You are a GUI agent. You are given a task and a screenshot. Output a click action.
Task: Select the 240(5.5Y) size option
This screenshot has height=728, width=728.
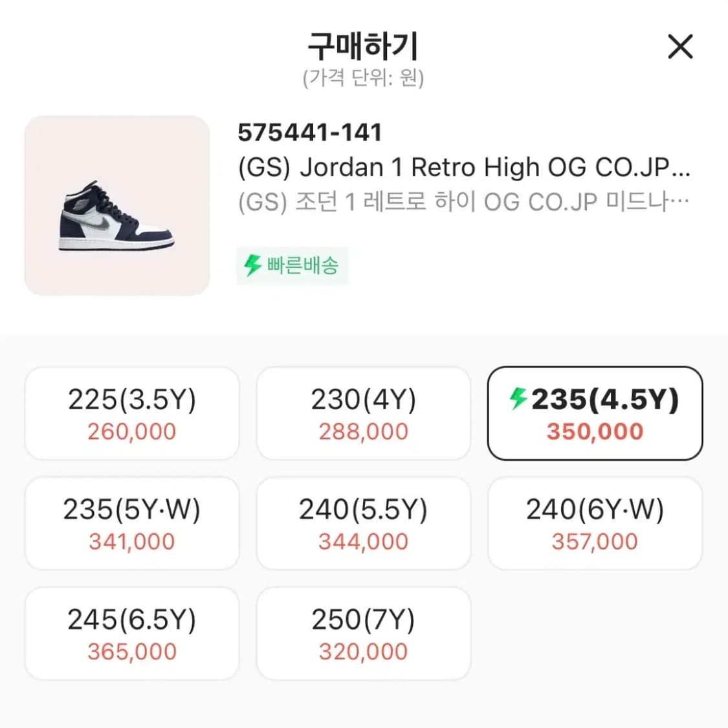(x=363, y=524)
